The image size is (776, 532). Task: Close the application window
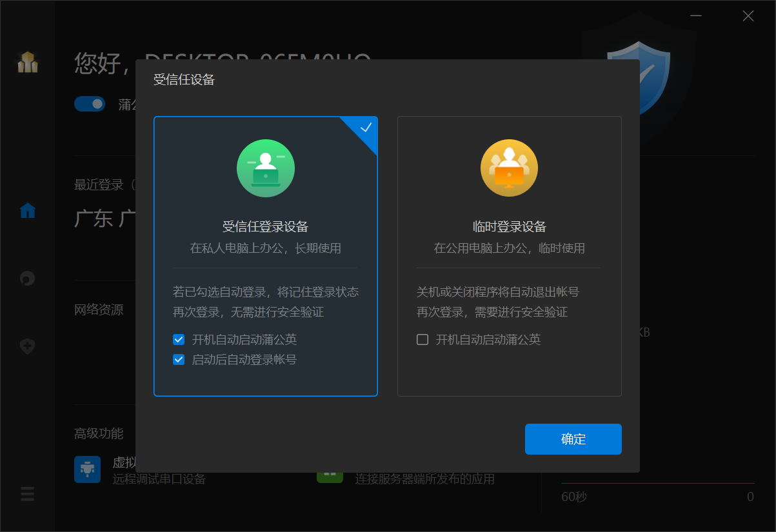(x=748, y=16)
